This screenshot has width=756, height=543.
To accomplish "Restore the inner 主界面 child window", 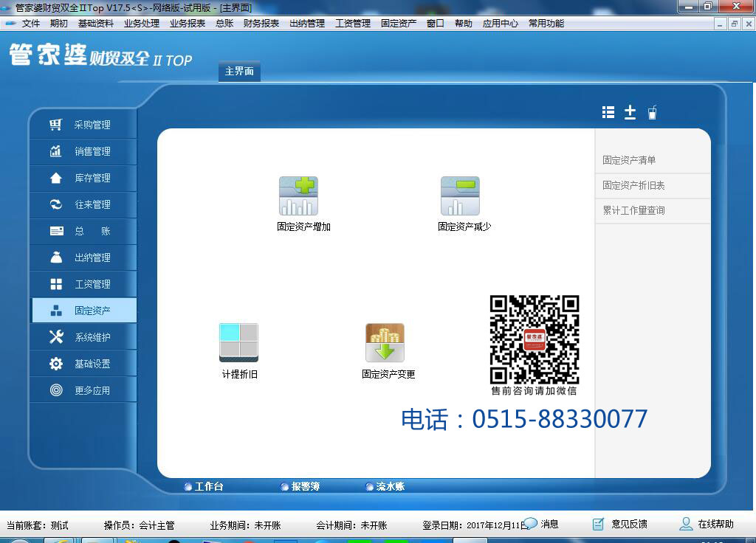I will point(735,24).
